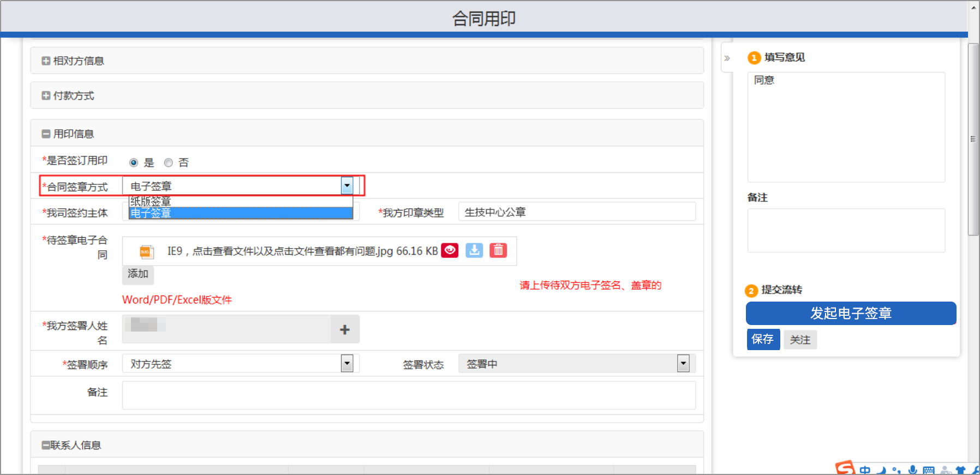Open the 合同签章方式 dropdown arrow
Viewport: 980px width, 475px height.
(x=347, y=186)
